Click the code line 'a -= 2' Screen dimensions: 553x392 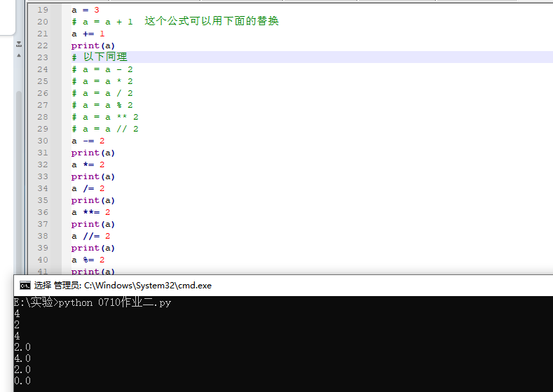[88, 141]
